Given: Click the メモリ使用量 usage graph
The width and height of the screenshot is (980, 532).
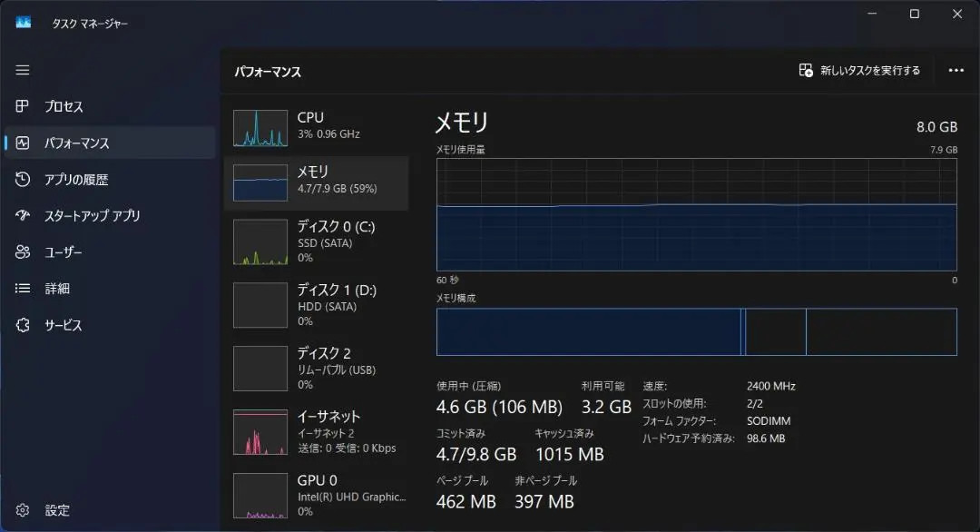Looking at the screenshot, I should click(696, 214).
